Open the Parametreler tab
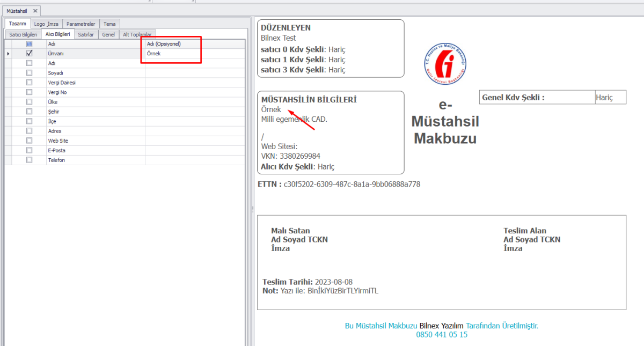The height and width of the screenshot is (346, 644). click(x=80, y=24)
